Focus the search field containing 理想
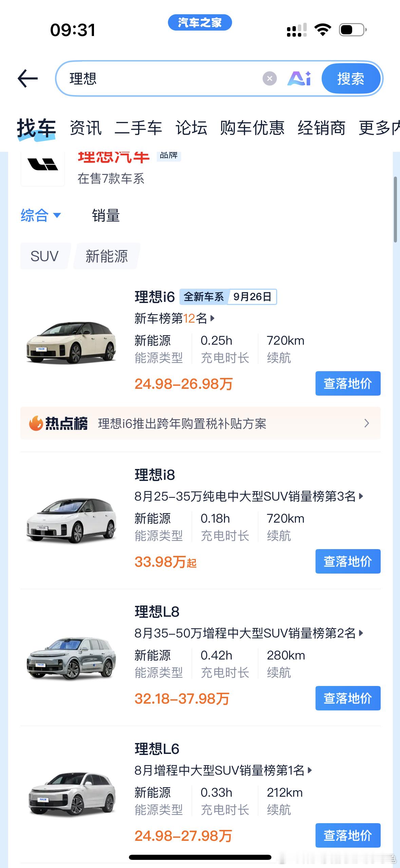Viewport: 400px width, 868px height. click(x=163, y=79)
